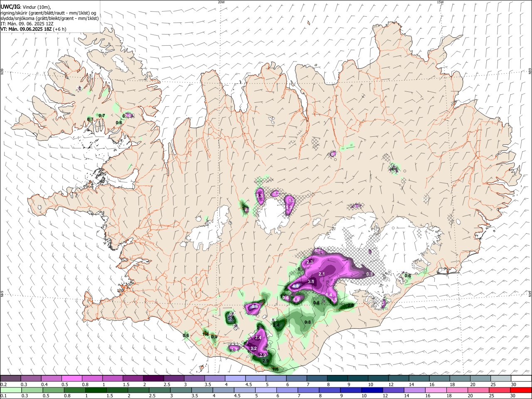Click the 'VT: Mán. 09.06.2025 18Z (+6 h)' line
This screenshot has width=532, height=399.
click(33, 29)
